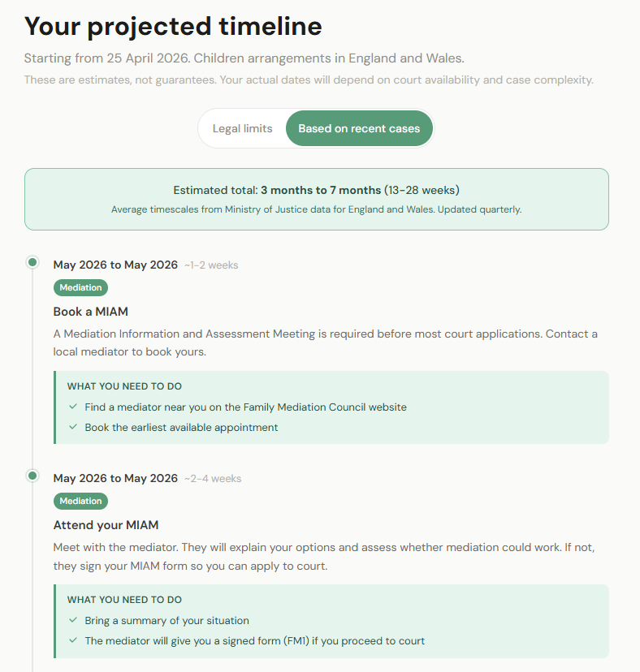This screenshot has height=672, width=640.
Task: Click the estimates, not guarantees disclaimer text
Action: tap(309, 80)
